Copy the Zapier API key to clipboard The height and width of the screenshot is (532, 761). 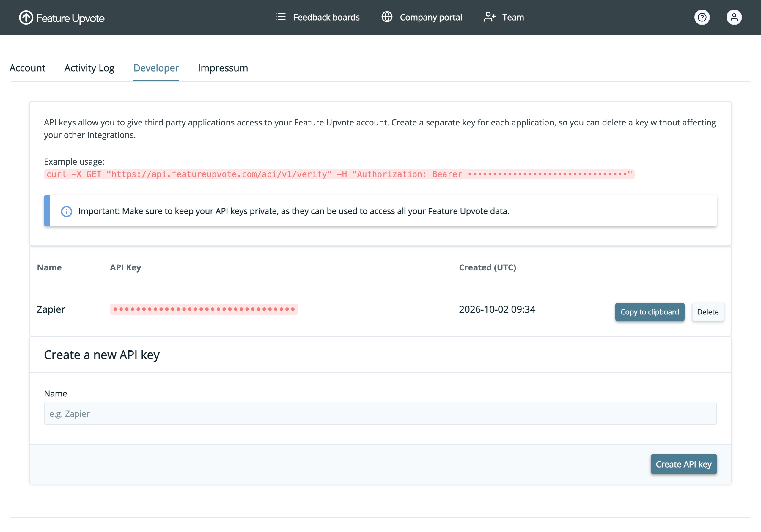click(x=650, y=312)
